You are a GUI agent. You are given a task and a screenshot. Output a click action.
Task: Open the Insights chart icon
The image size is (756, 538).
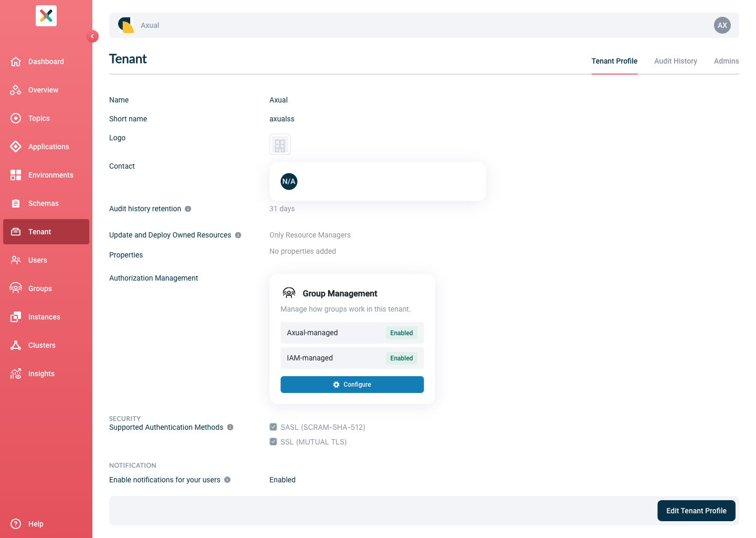[x=16, y=374]
